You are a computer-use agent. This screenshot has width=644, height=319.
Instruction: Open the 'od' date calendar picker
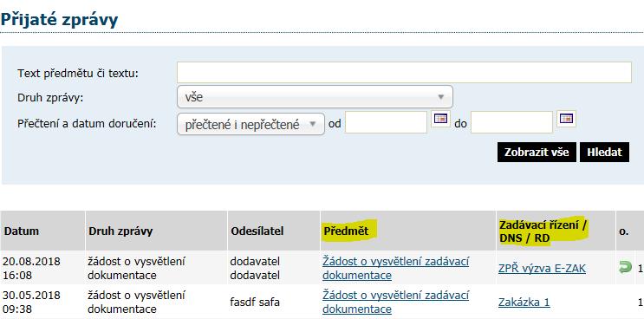coord(440,119)
